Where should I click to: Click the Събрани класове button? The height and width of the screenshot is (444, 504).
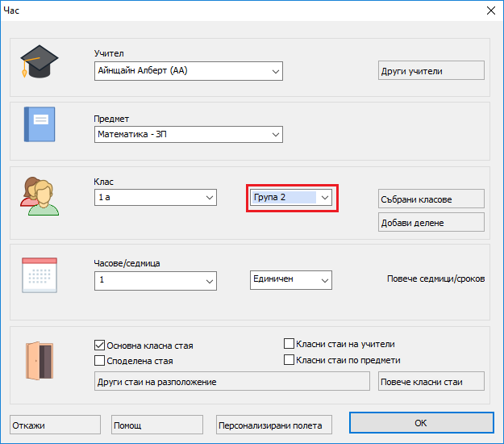click(431, 199)
